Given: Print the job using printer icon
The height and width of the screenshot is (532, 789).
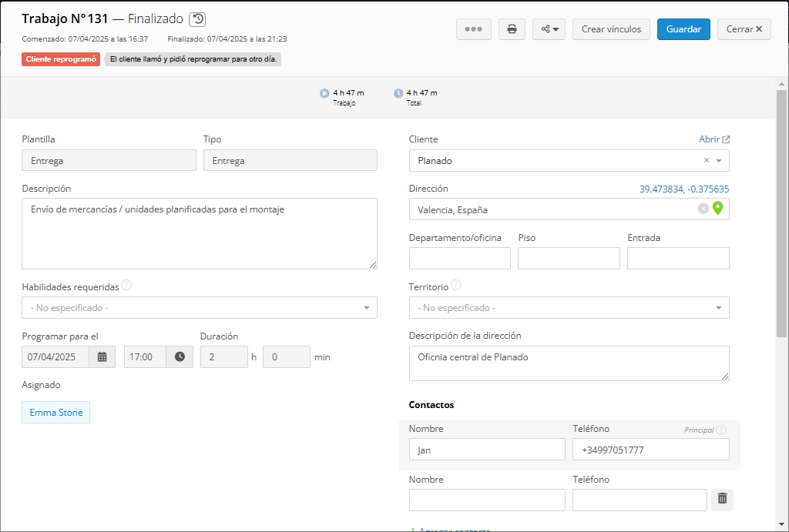Looking at the screenshot, I should (x=512, y=29).
